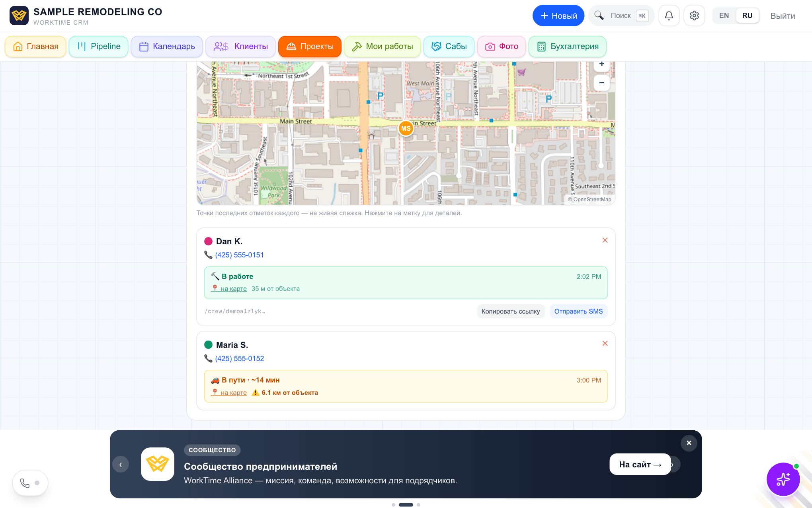Open the phone dialer widget
Screen dimensions: 812x508
30,483
